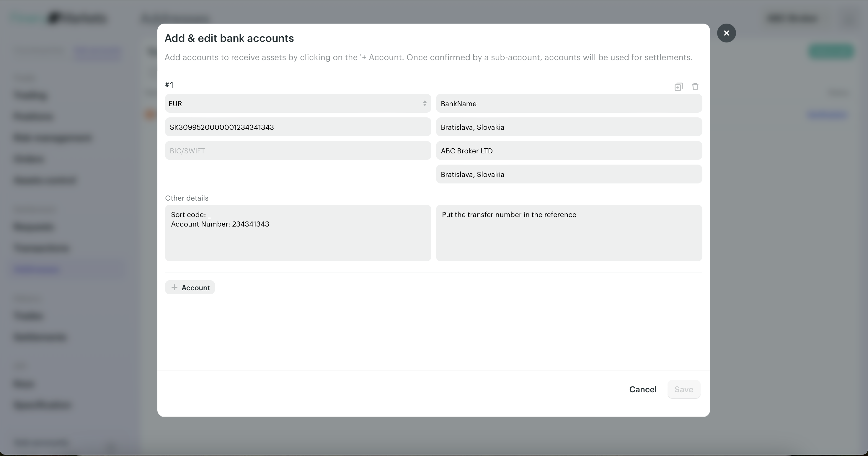
Task: Duplicate bank account #1 with the copy icon
Action: (678, 87)
